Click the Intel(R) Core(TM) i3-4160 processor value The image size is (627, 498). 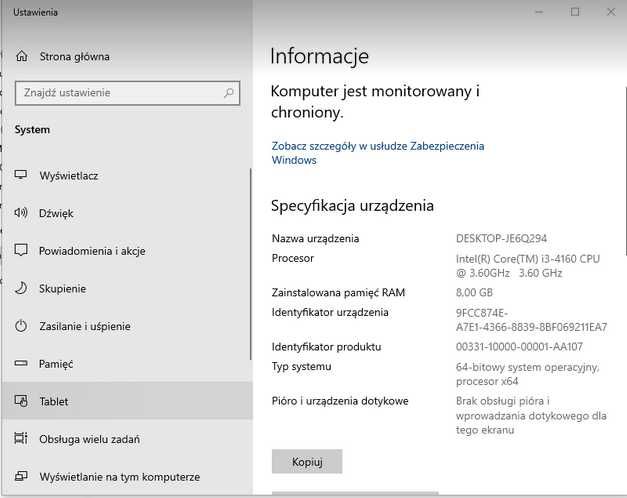pos(527,266)
